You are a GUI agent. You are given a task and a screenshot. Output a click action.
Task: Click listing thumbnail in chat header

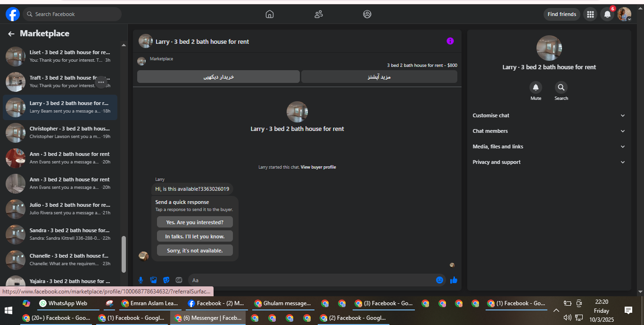146,41
